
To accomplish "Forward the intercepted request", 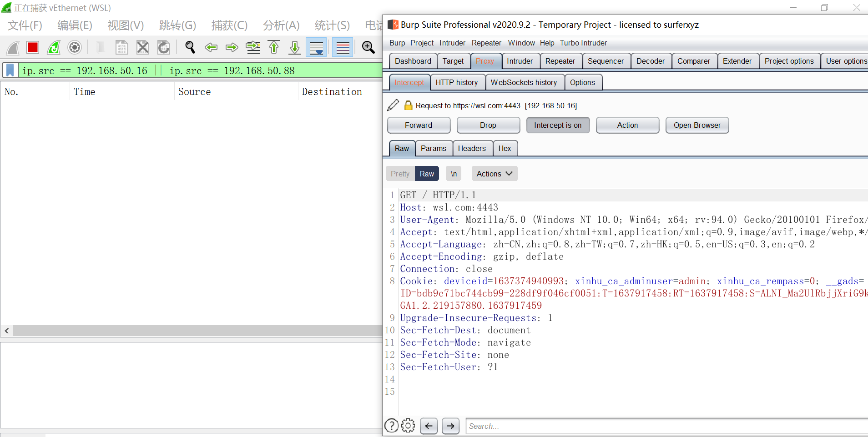I will click(x=419, y=125).
